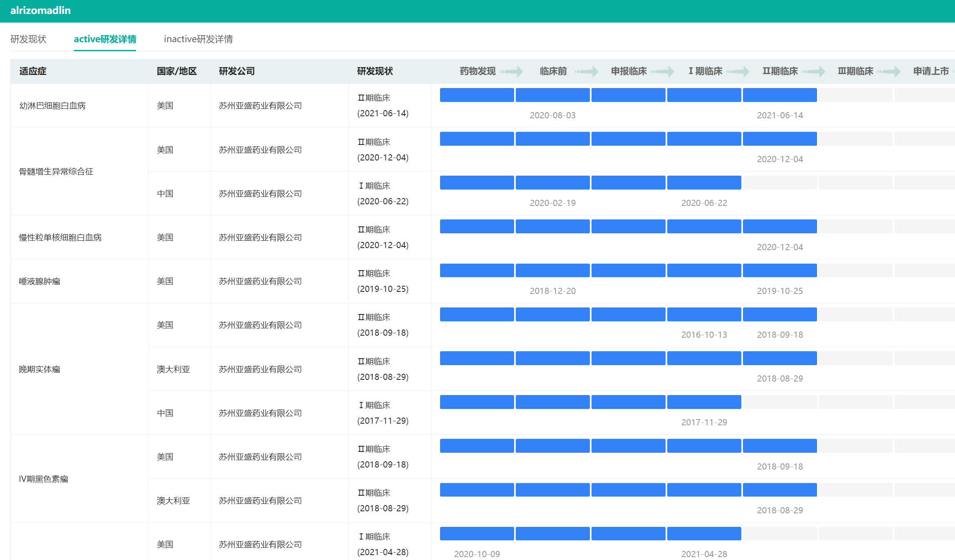This screenshot has height=560, width=955.
Task: Switch to the inactive研发详情 tab
Action: [198, 39]
